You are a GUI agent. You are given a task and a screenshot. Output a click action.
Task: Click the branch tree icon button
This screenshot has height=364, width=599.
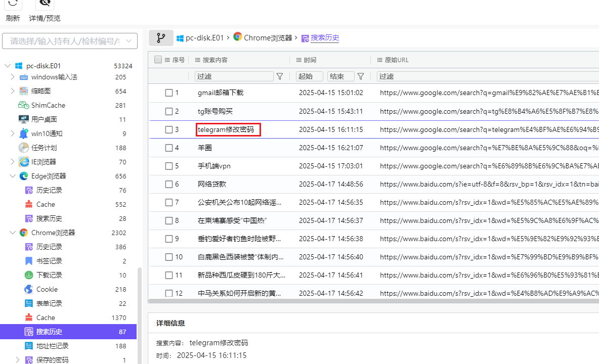(x=161, y=38)
